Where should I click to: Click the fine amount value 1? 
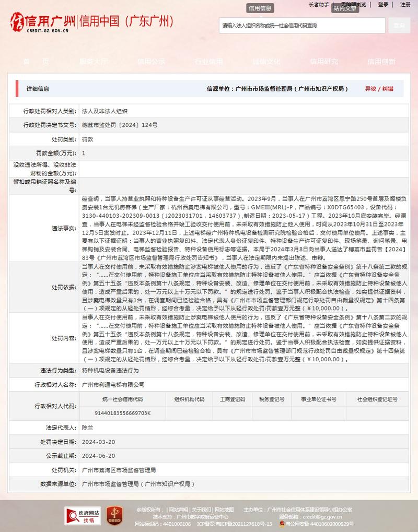84,153
